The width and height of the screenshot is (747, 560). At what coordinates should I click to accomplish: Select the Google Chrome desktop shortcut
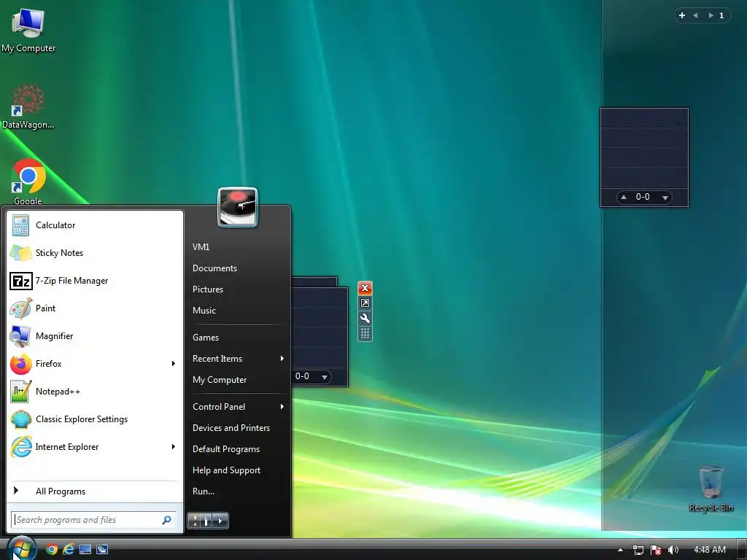click(28, 182)
